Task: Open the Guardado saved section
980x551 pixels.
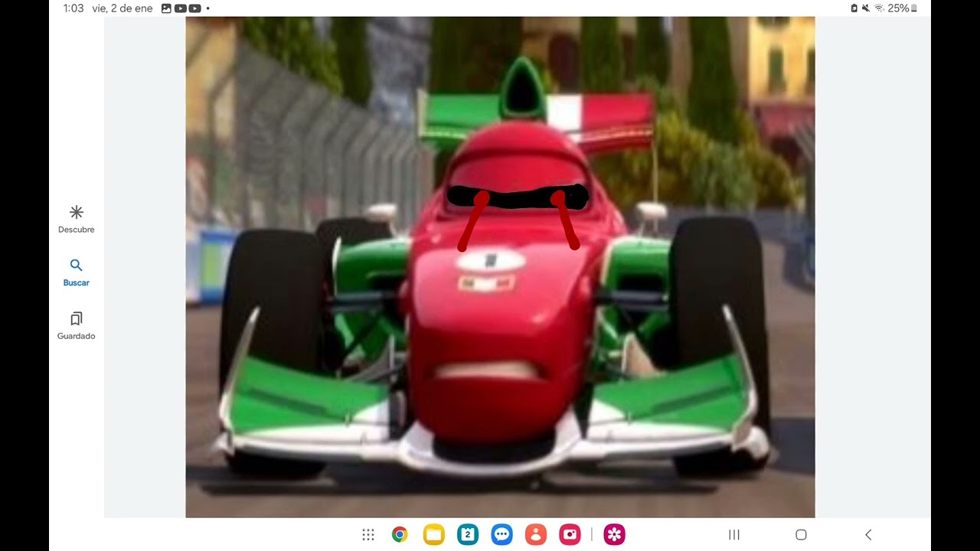Action: [77, 326]
